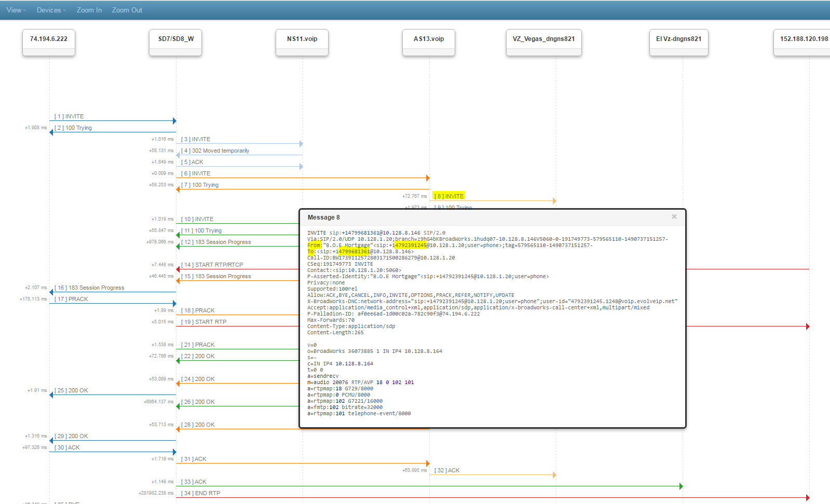Expand the Devices dropdown menu
The width and height of the screenshot is (830, 504).
point(51,10)
